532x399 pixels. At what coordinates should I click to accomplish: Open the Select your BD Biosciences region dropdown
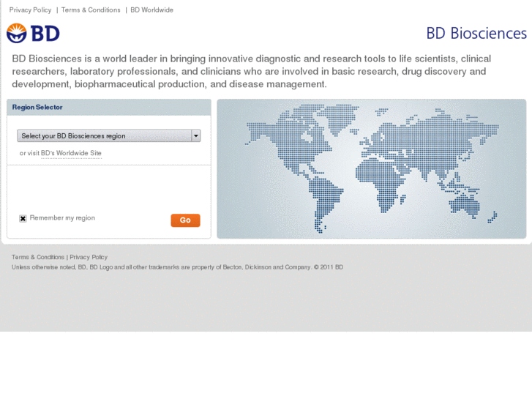pos(108,136)
